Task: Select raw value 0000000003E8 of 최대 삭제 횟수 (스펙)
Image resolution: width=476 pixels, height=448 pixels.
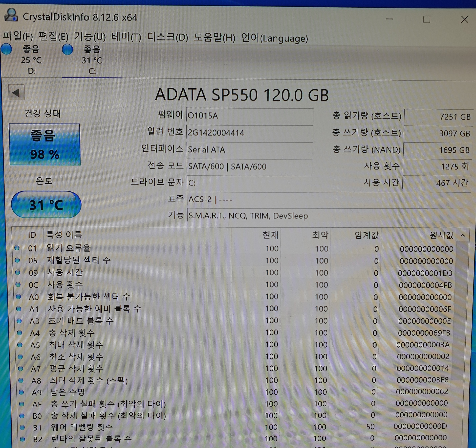Action: click(x=423, y=380)
